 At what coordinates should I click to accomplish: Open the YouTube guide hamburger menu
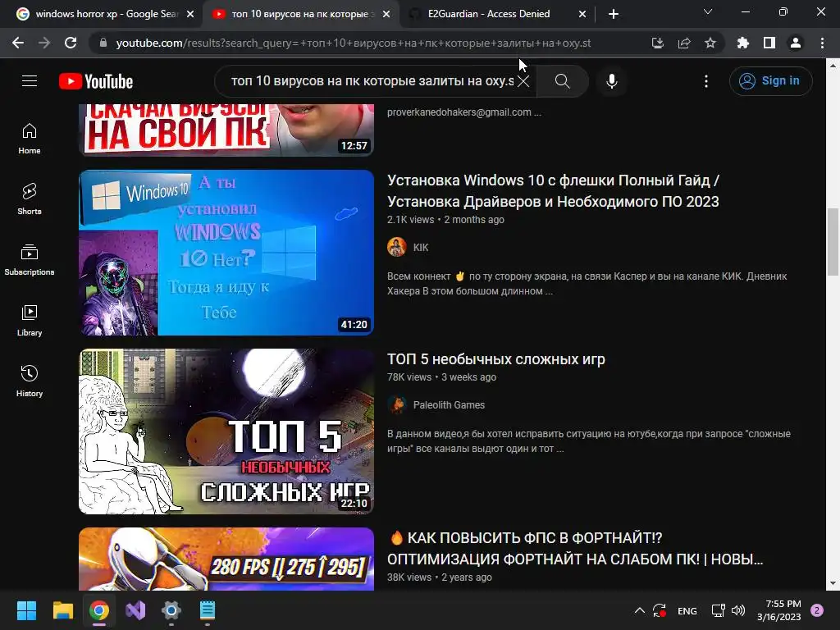[30, 81]
